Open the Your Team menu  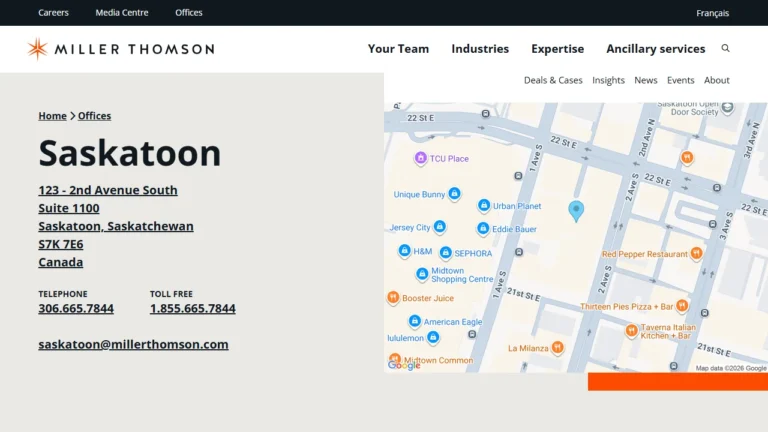tap(398, 49)
